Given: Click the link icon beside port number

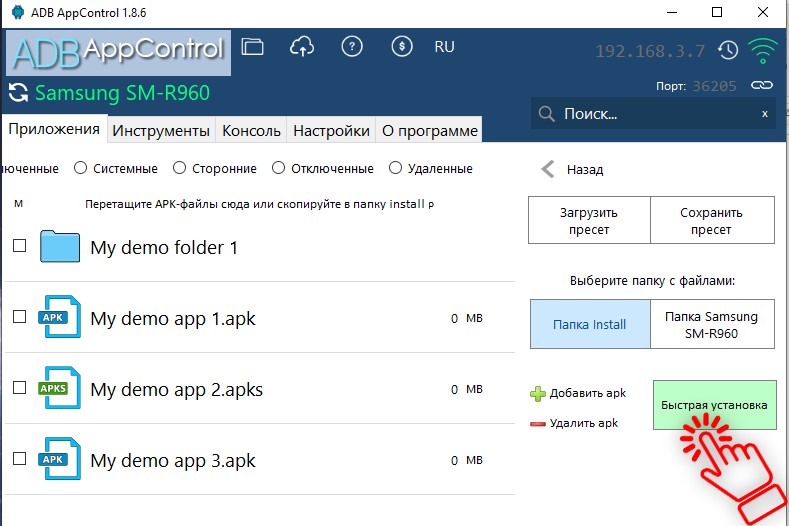Looking at the screenshot, I should click(763, 86).
